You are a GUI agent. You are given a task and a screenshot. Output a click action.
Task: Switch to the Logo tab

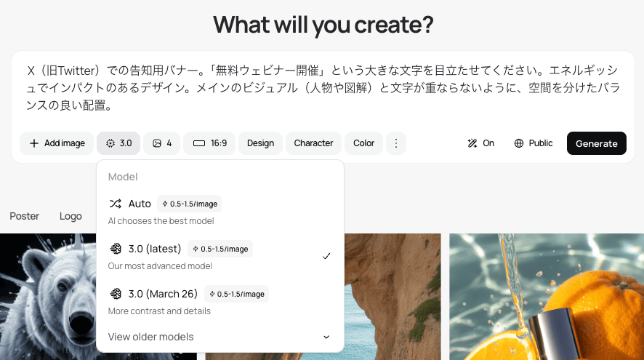tap(71, 216)
